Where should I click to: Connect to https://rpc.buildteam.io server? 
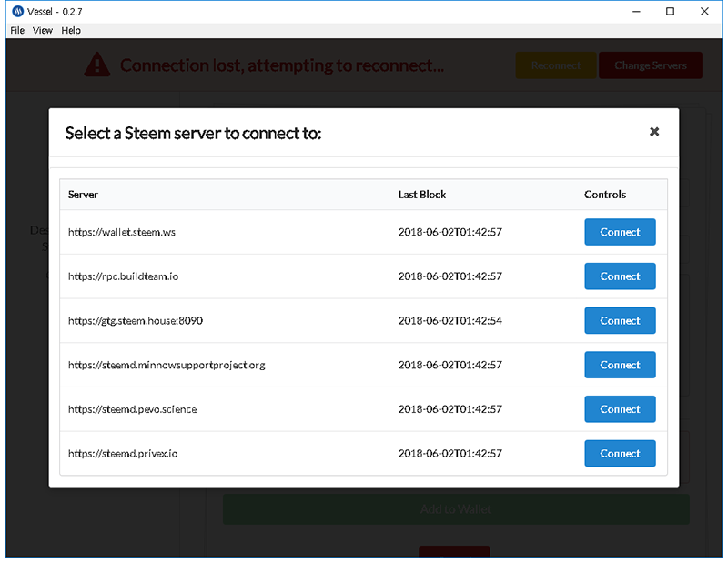(x=620, y=276)
